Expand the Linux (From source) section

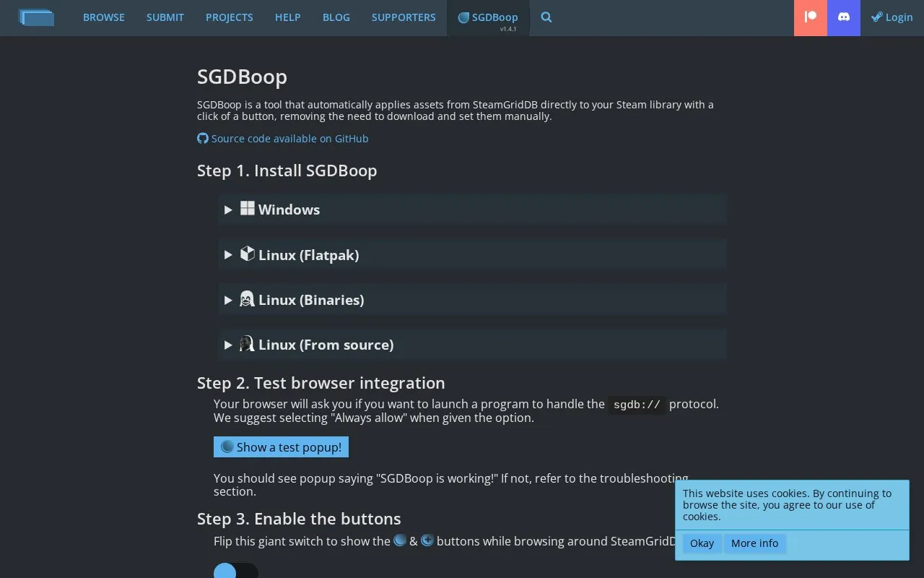tap(472, 345)
